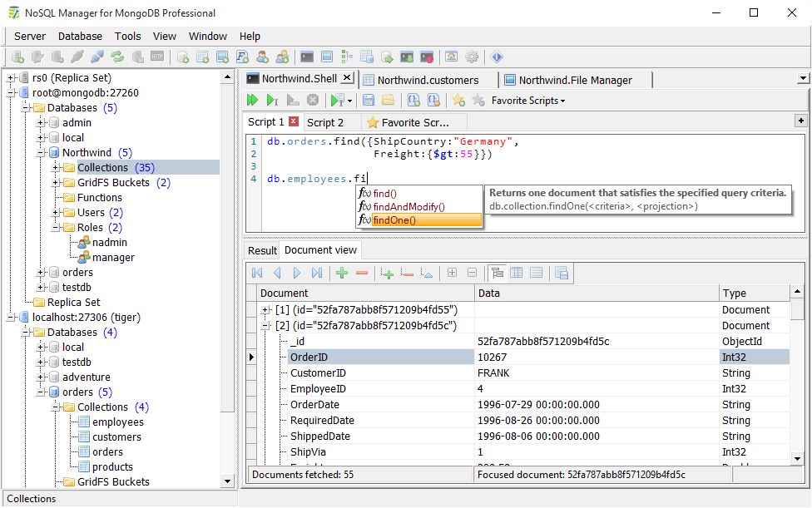This screenshot has height=508, width=812.
Task: Click the Add to favorites star icon
Action: (x=458, y=100)
